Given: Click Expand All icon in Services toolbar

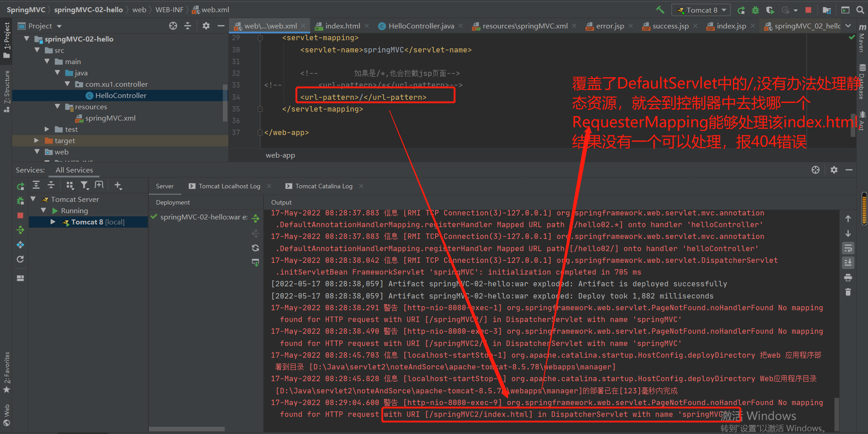Looking at the screenshot, I should tap(36, 185).
